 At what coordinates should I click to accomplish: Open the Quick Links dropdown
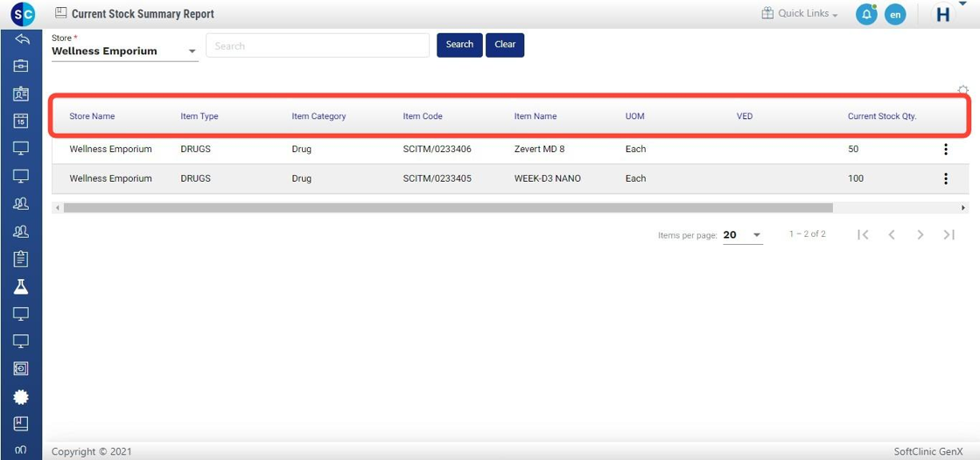pos(800,14)
